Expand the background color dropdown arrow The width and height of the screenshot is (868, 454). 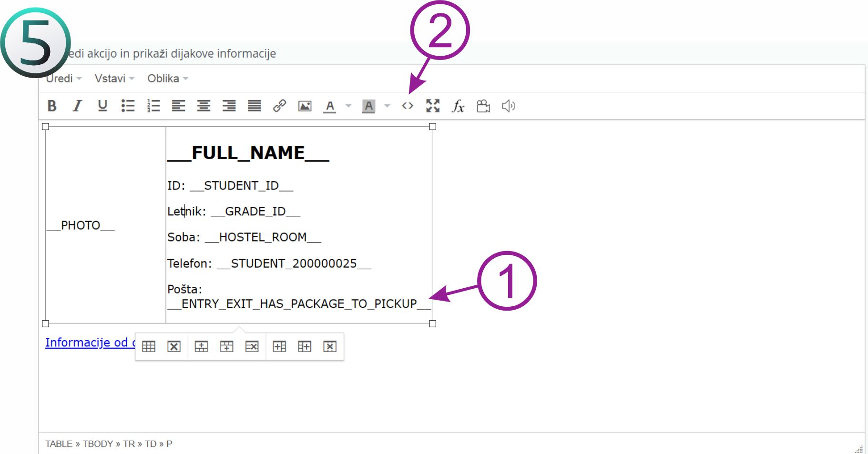(387, 106)
